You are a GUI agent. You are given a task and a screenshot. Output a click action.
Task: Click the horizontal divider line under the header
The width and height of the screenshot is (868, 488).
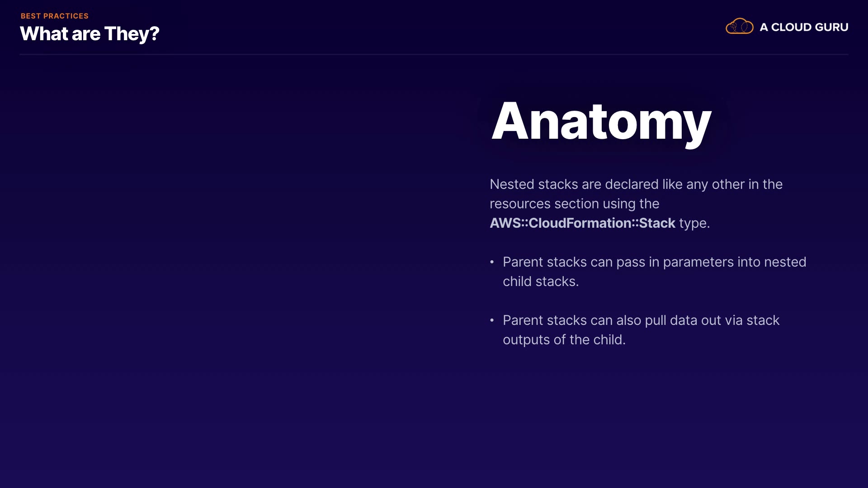click(x=434, y=54)
